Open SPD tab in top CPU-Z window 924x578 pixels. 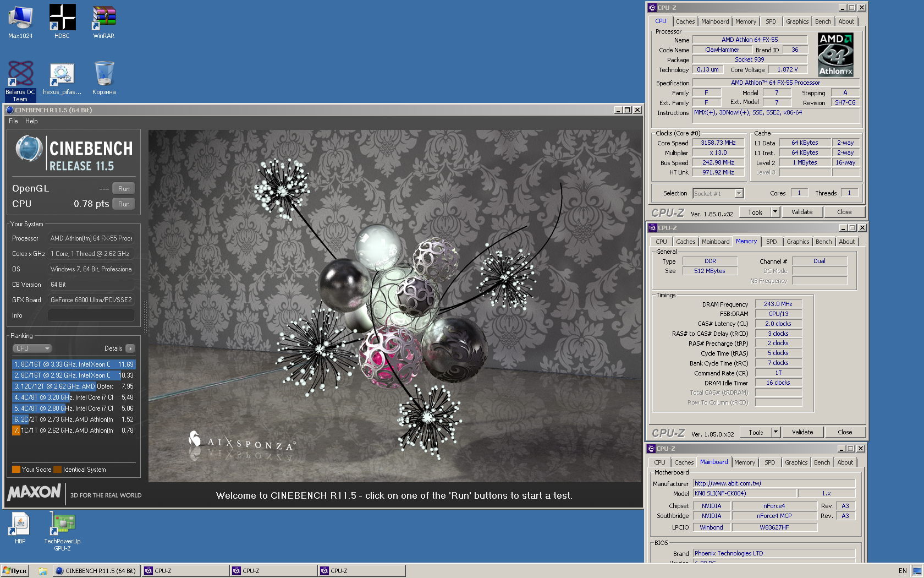tap(771, 21)
